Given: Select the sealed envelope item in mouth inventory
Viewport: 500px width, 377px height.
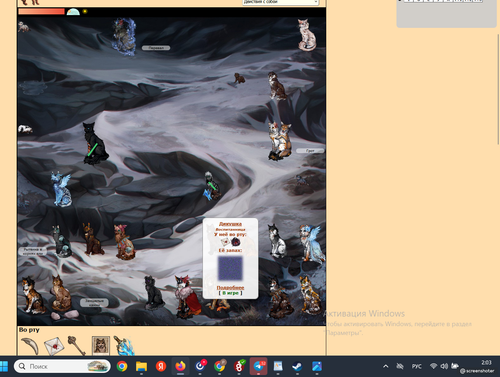Looking at the screenshot, I should pos(54,346).
